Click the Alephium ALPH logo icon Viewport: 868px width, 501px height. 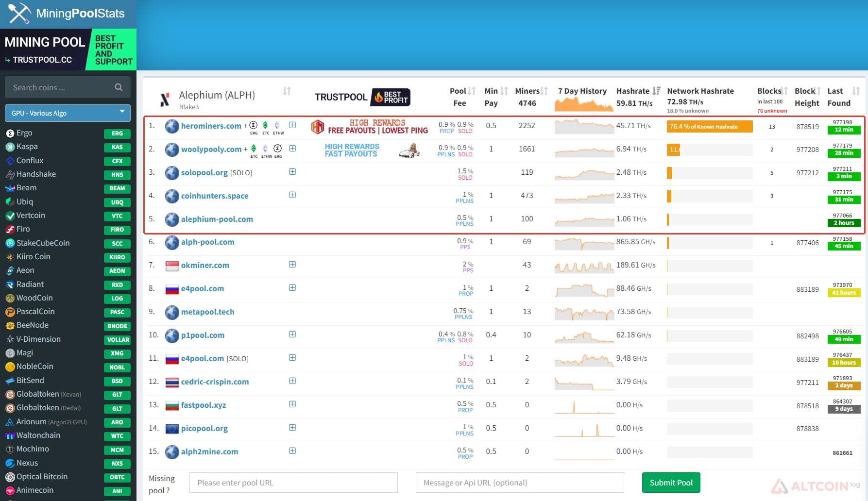coord(165,100)
